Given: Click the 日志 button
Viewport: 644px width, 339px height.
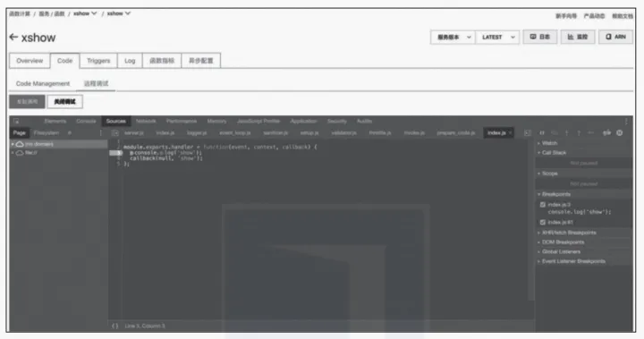Looking at the screenshot, I should point(539,37).
